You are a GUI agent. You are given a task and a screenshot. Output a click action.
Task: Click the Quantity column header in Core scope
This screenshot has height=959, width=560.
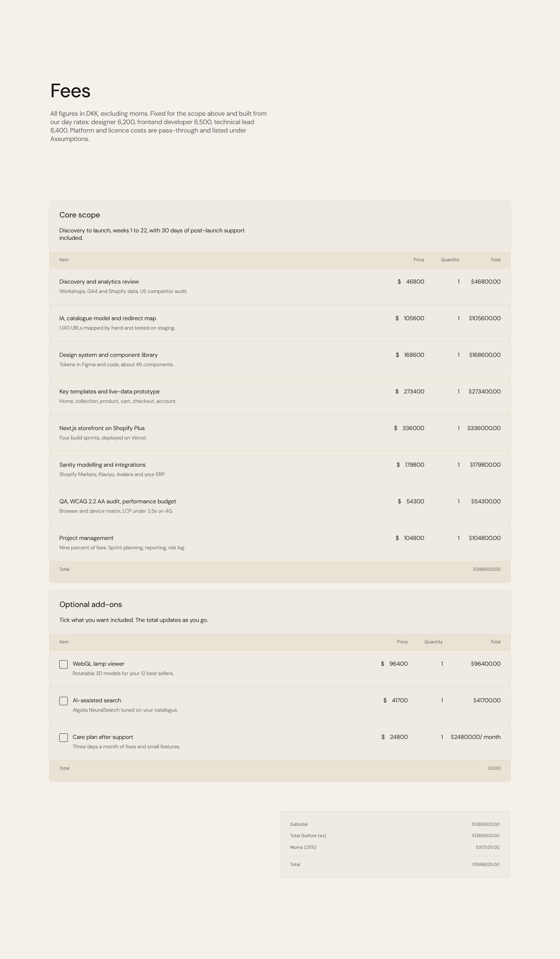(450, 260)
